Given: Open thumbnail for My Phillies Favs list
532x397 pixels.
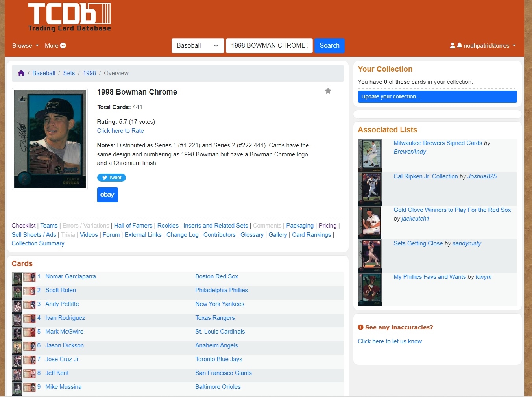Looking at the screenshot, I should pyautogui.click(x=370, y=289).
